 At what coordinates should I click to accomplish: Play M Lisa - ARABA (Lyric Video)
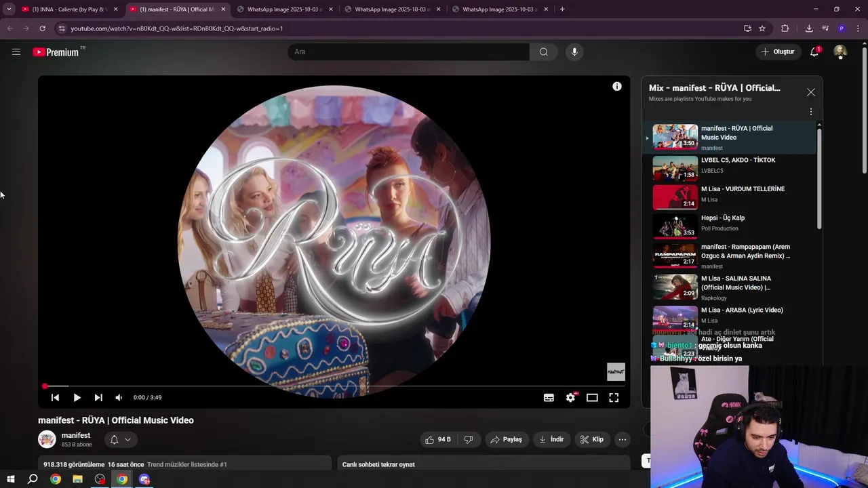(x=729, y=317)
